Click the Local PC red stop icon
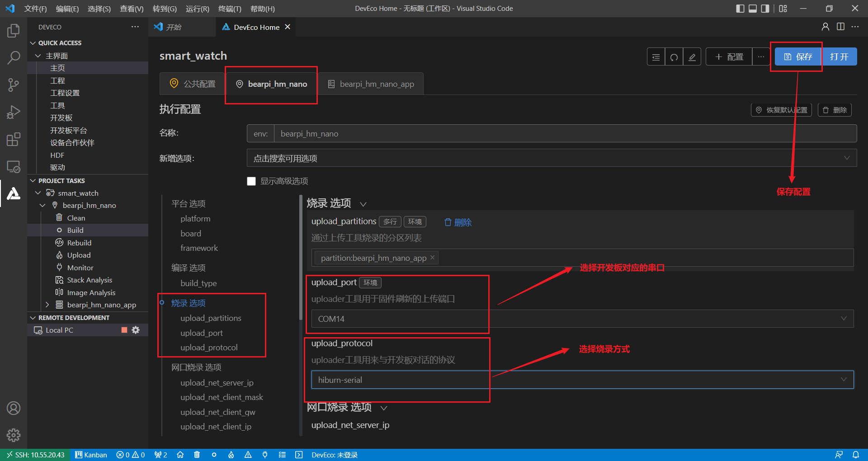 click(124, 330)
